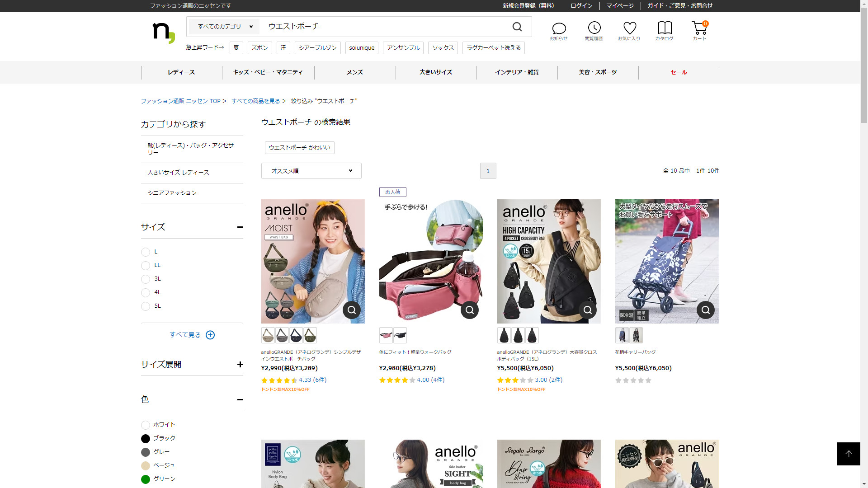This screenshot has height=488, width=868.
Task: Click the search magnifier icon
Action: click(x=517, y=27)
